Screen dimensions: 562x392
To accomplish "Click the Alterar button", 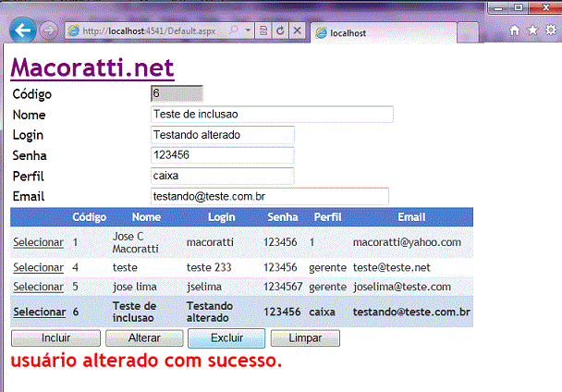I will tap(144, 338).
